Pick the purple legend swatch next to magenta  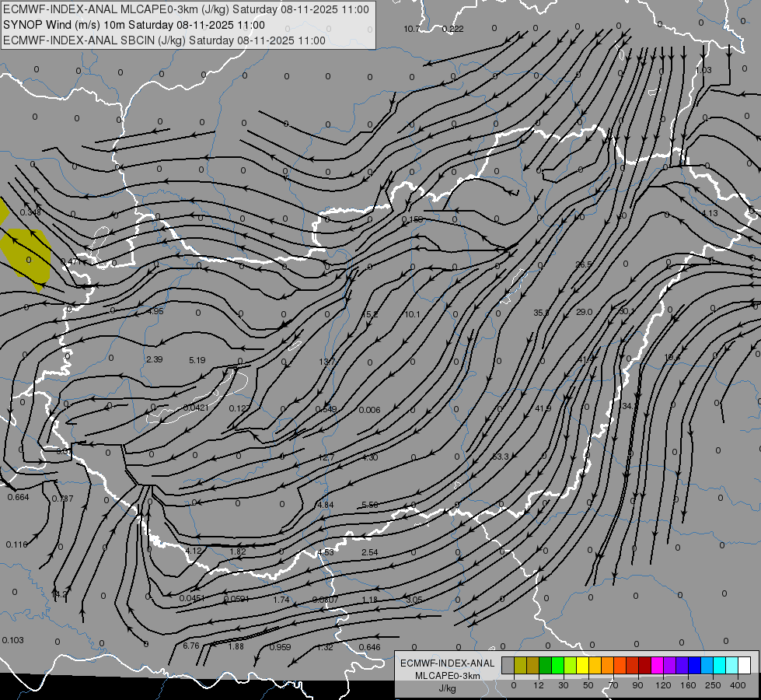tap(670, 665)
